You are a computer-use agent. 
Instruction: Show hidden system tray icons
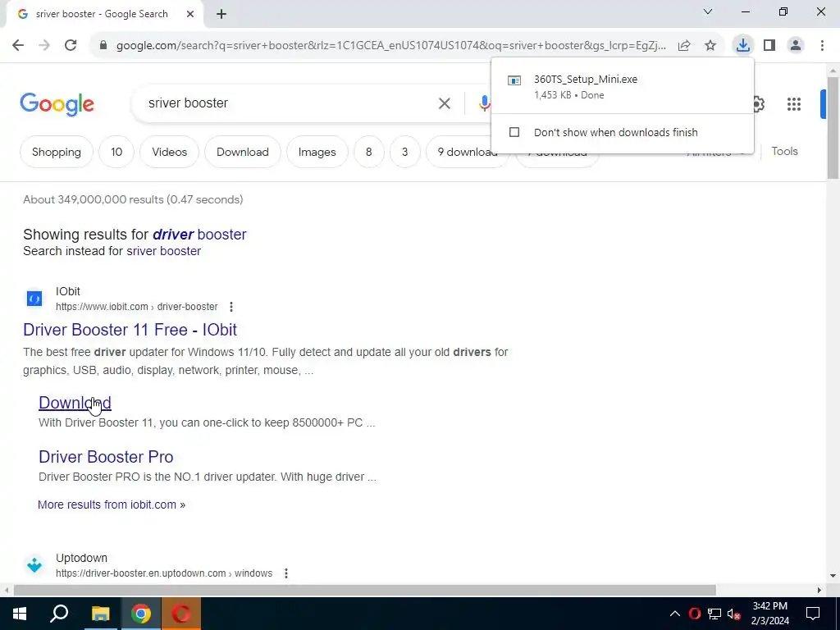coord(675,614)
